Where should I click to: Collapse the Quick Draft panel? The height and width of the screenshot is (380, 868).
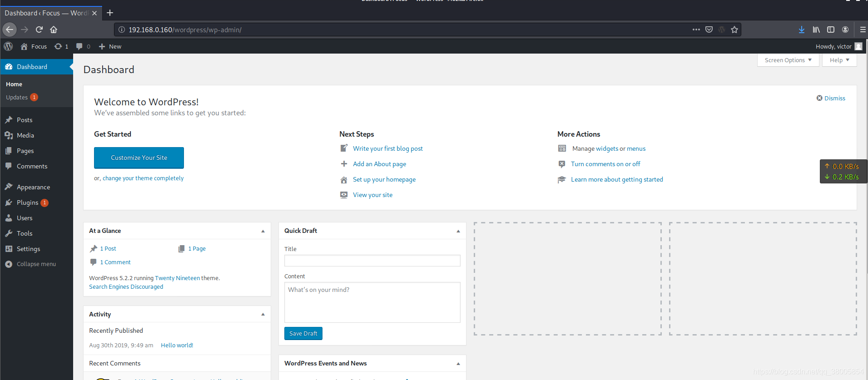pyautogui.click(x=458, y=231)
